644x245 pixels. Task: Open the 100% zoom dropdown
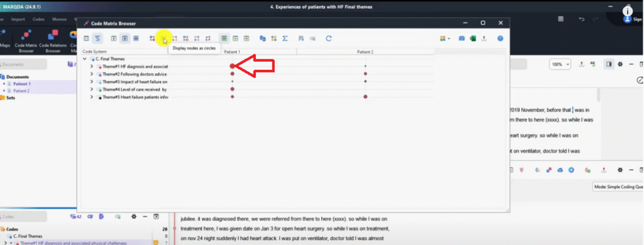coord(560,64)
